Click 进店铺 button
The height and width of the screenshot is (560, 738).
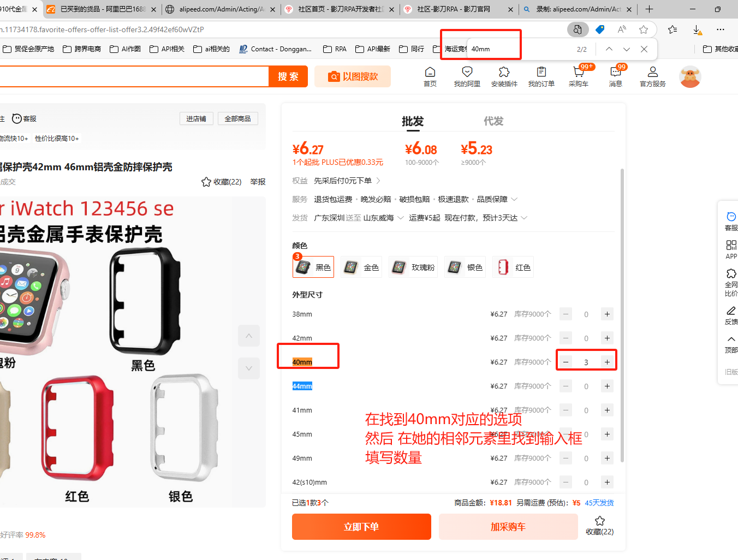click(196, 118)
